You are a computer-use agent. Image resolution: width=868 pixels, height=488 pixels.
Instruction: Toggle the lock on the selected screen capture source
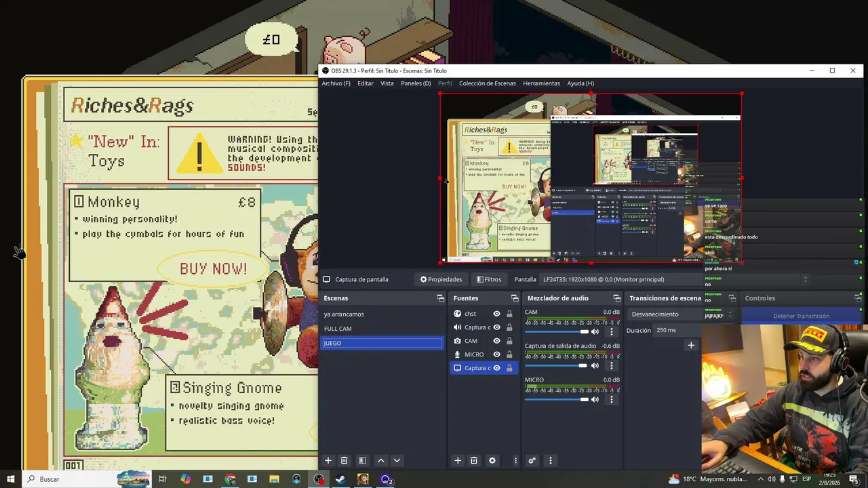coord(509,368)
